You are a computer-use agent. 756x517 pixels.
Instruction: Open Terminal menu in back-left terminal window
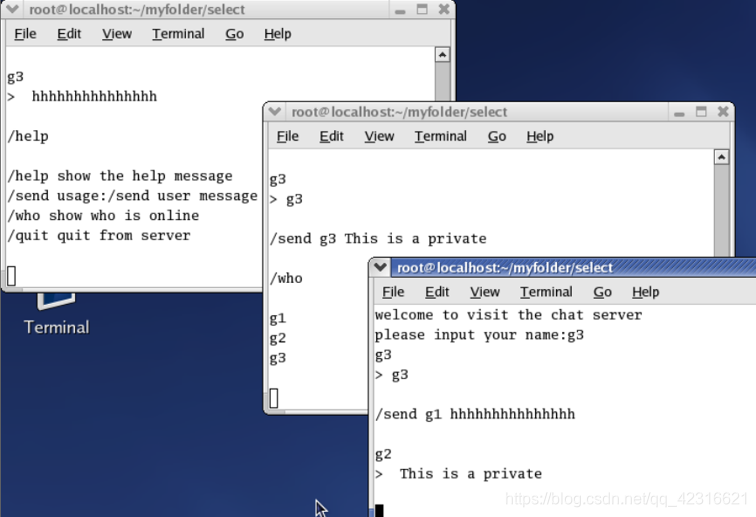tap(178, 34)
